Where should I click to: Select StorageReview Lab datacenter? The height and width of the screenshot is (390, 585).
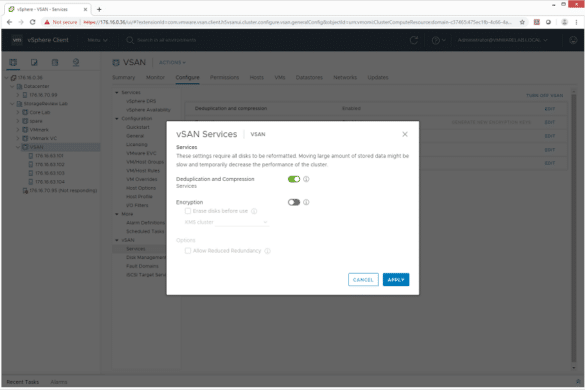click(x=46, y=104)
